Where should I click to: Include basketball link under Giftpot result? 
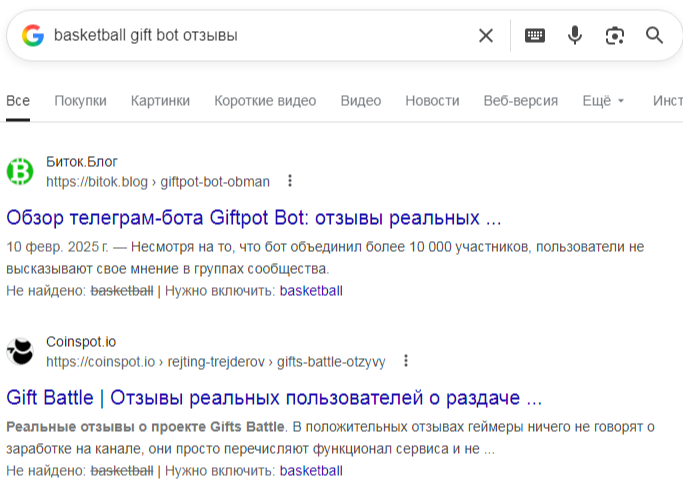311,291
